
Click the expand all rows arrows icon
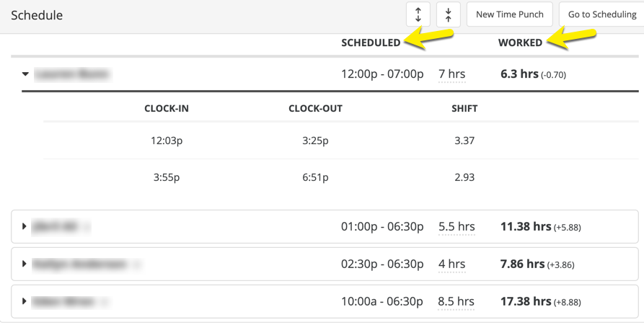point(418,15)
